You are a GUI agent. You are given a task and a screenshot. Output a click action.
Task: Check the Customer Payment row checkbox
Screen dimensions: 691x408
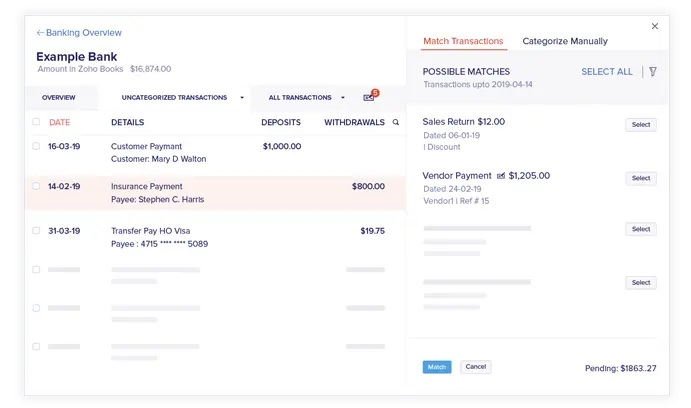pos(37,146)
